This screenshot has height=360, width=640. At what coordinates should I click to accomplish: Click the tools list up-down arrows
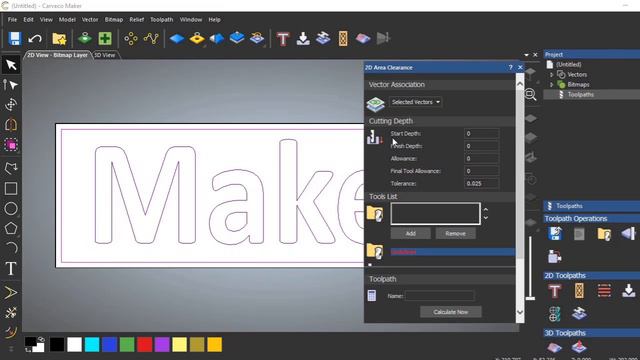486,213
